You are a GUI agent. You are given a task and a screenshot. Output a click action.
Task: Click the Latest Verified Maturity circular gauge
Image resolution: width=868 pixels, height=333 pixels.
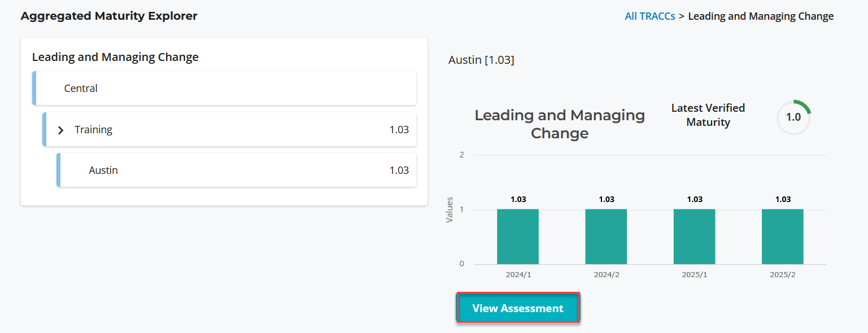click(x=793, y=117)
